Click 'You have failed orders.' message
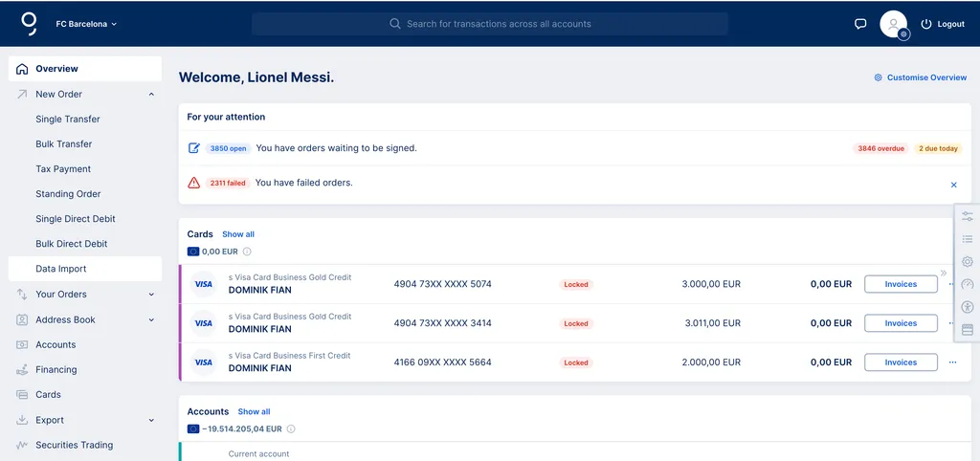 coord(304,183)
